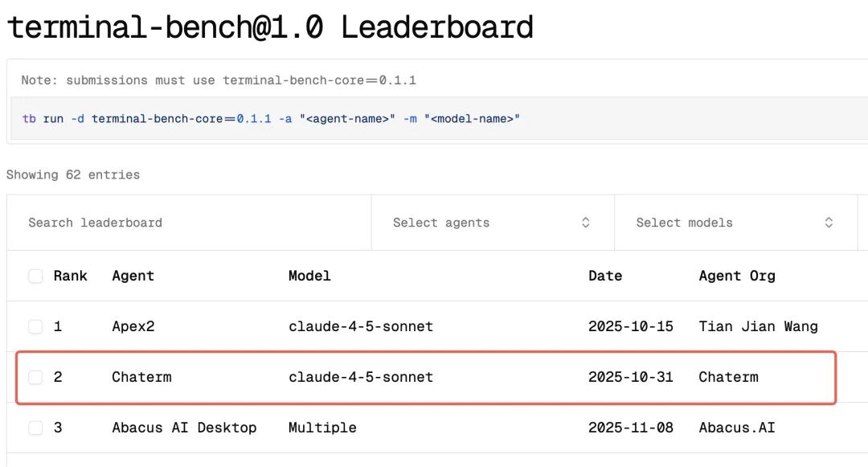Sort by the Date column header
This screenshot has height=467, width=868.
tap(605, 276)
